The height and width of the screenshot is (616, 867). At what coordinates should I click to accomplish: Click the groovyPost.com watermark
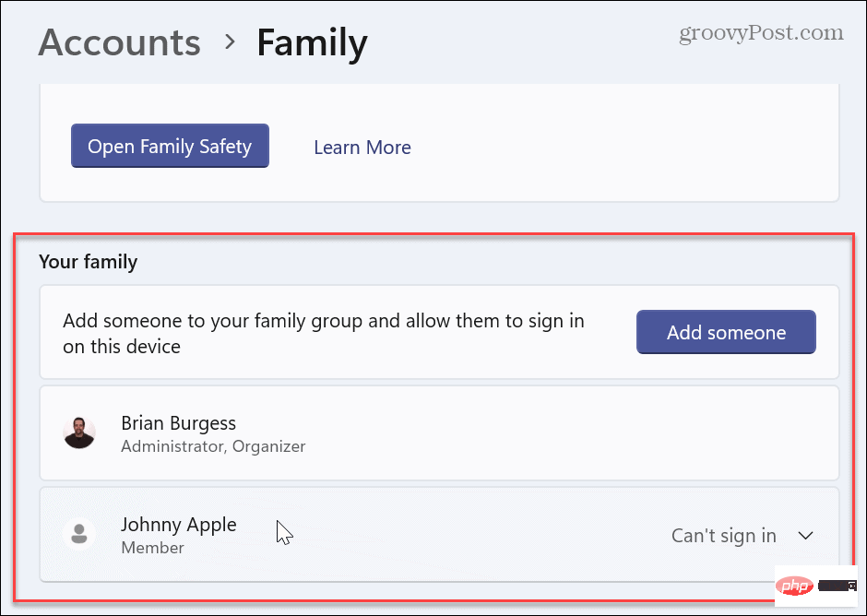(x=760, y=32)
